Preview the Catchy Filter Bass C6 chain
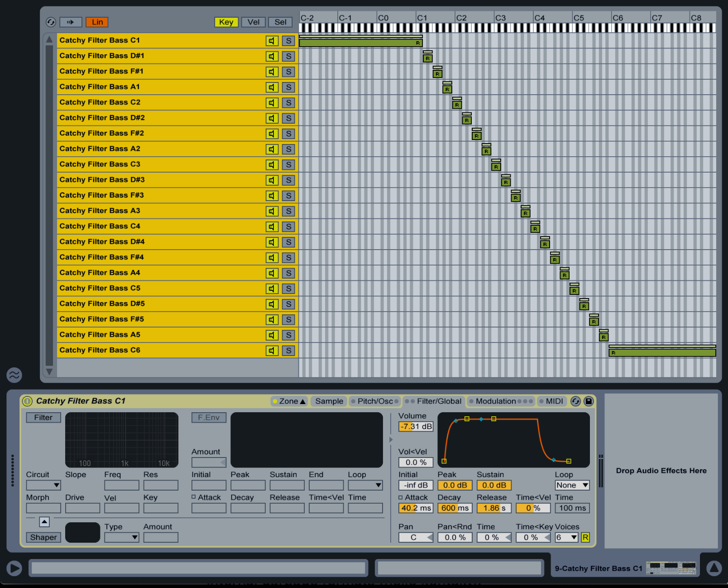This screenshot has height=588, width=728. (x=272, y=351)
